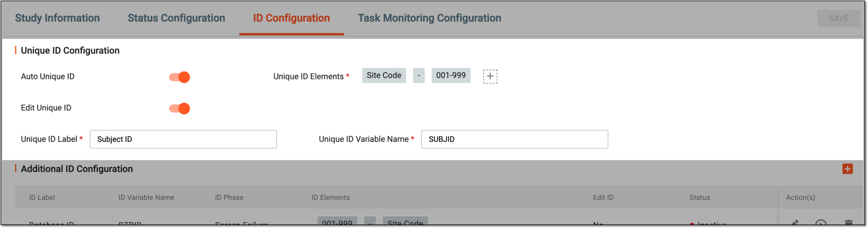Open the Study Information tab
Screen dimensions: 868x228
coord(57,18)
